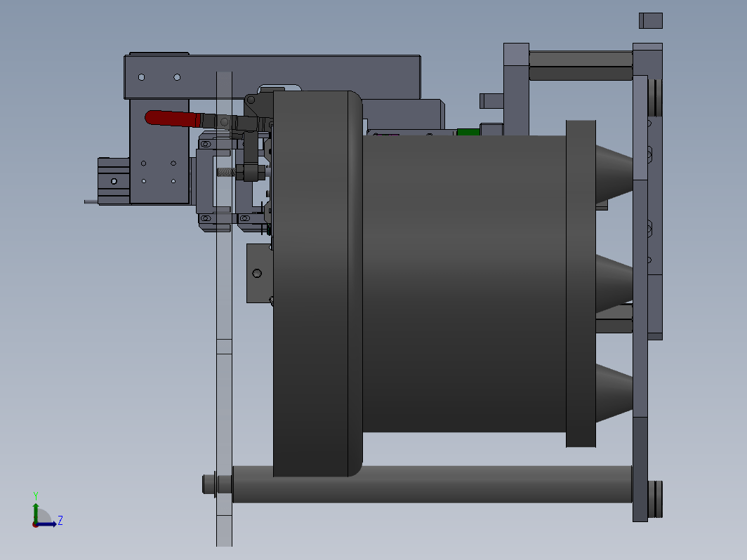Click the blue Z axis arrow of the triad
This screenshot has height=560, width=747.
tap(46, 524)
